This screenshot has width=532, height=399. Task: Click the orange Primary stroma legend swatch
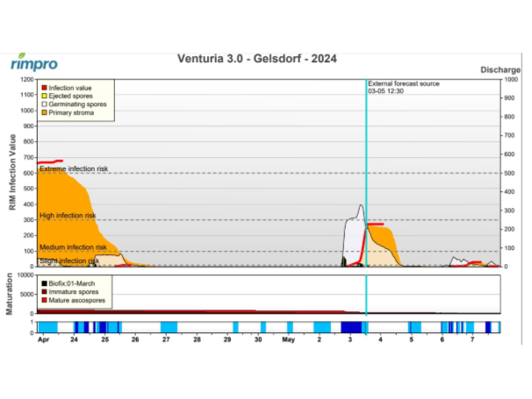click(44, 112)
